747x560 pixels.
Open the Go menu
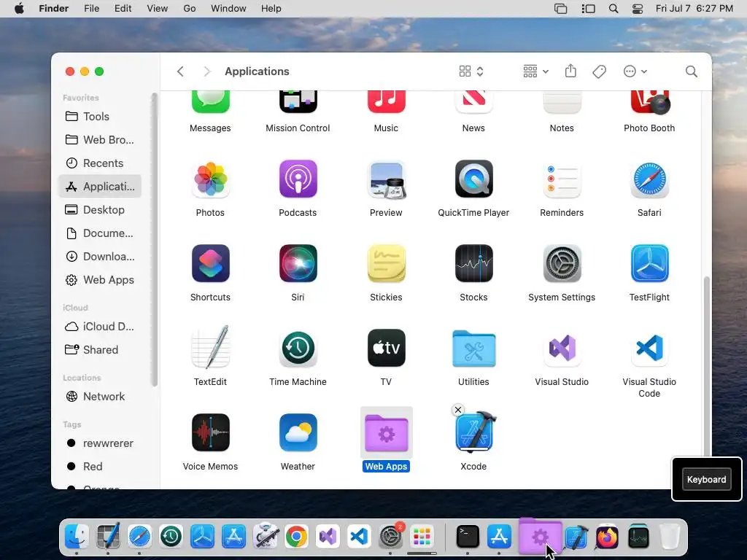190,9
